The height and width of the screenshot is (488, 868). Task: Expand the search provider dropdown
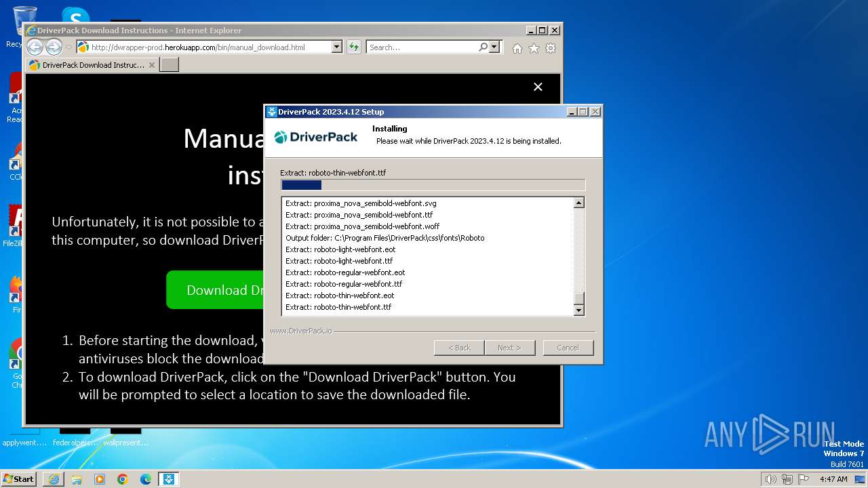coord(494,47)
